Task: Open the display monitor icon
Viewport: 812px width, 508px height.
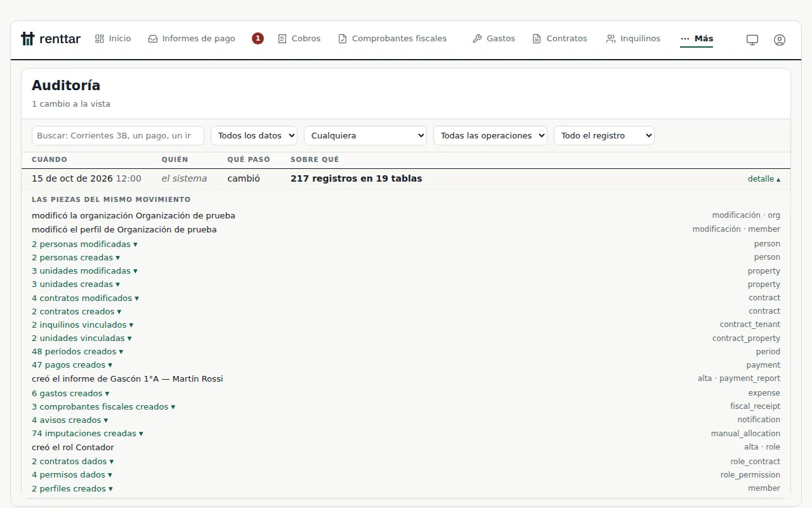Action: 752,39
